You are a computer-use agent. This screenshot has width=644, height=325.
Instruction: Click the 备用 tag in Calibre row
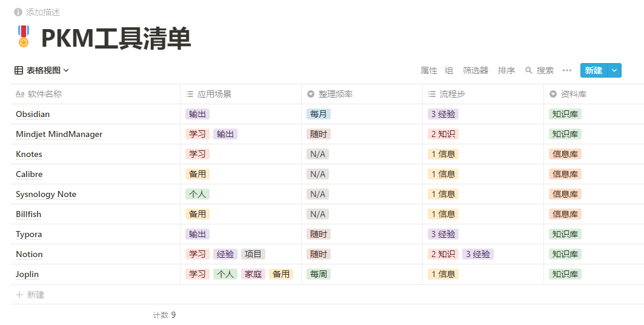pos(198,174)
